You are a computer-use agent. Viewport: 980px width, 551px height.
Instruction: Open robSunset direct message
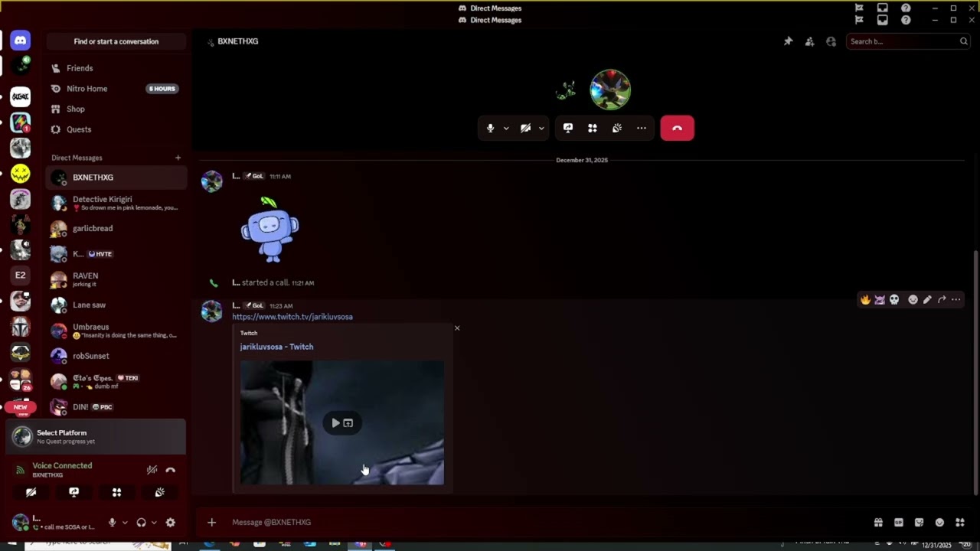116,356
